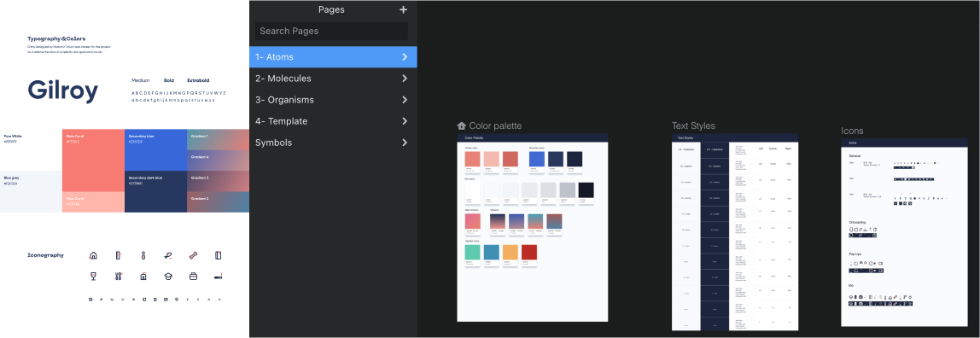Select the Icons artboard title
Screen dimensions: 980x338
[x=852, y=131]
